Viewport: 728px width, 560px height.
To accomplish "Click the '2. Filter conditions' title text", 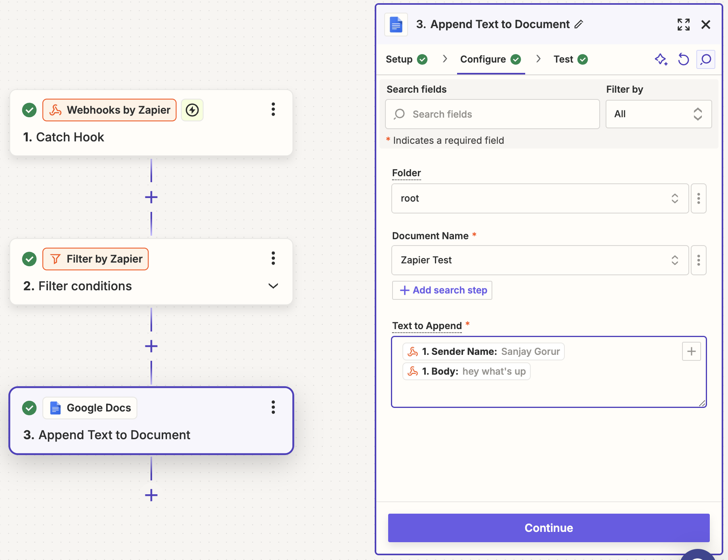I will [78, 286].
